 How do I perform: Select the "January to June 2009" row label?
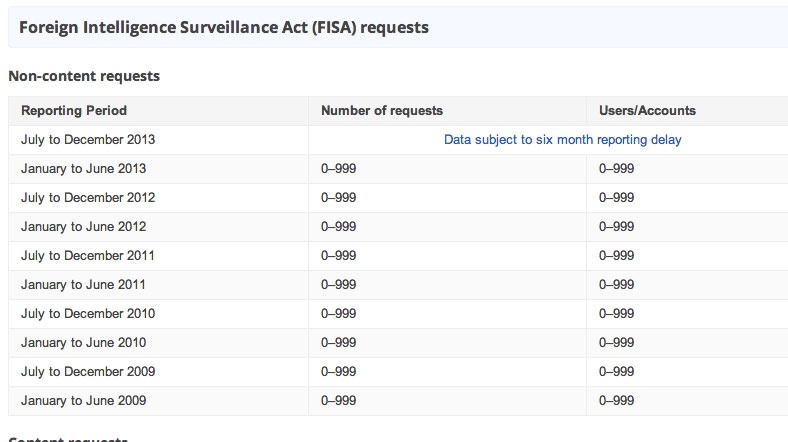tap(83, 401)
